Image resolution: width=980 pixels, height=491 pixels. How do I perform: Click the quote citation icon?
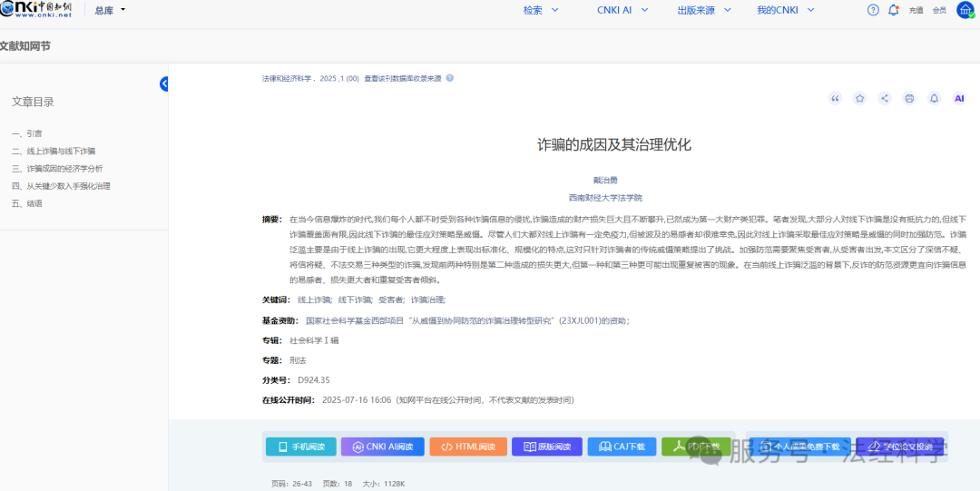tap(835, 98)
